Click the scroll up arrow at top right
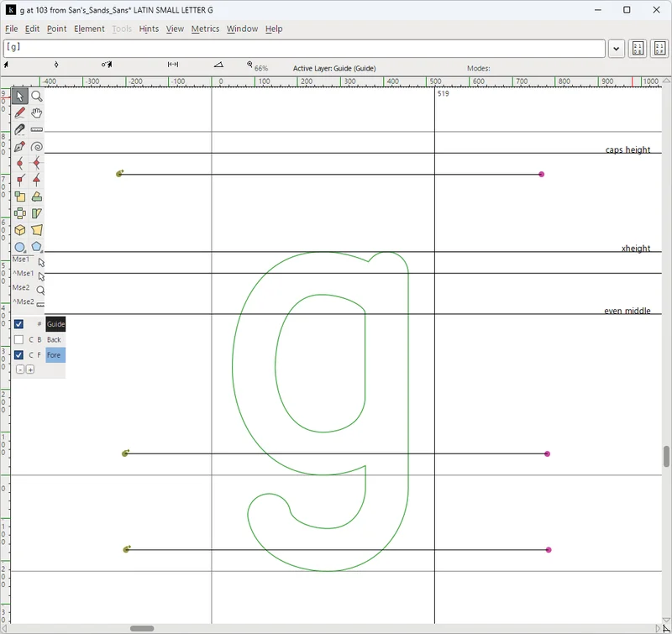The width and height of the screenshot is (672, 634). 666,81
